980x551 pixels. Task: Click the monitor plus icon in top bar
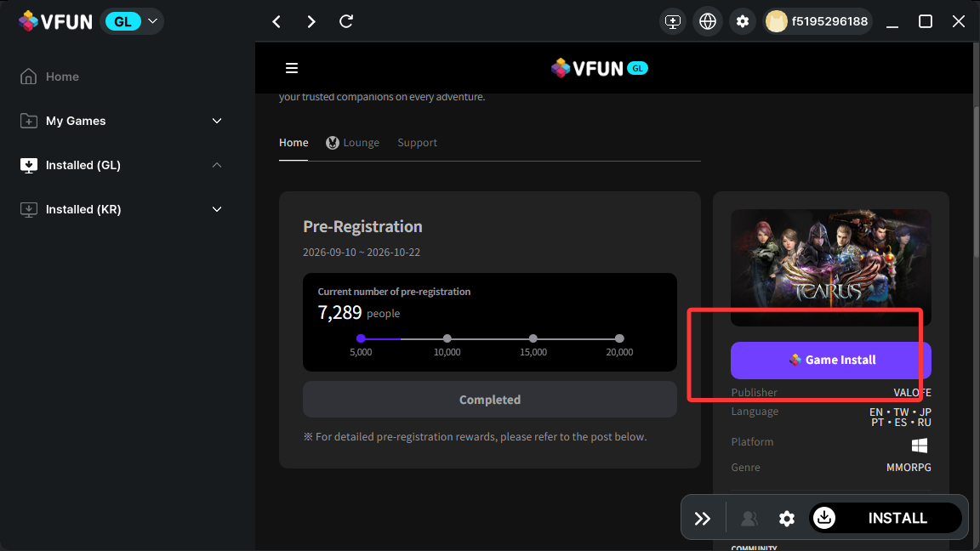[x=673, y=21]
